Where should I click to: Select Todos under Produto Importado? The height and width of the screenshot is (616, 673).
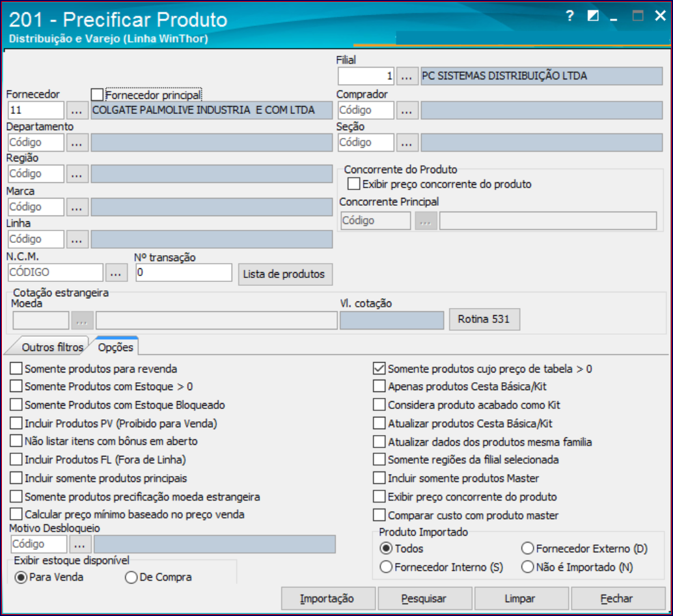(x=386, y=548)
